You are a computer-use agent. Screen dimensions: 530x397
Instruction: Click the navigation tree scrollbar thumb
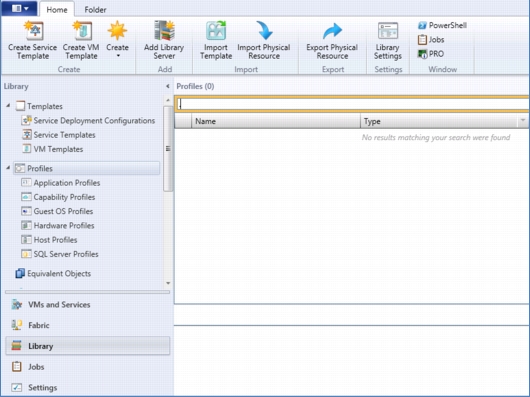168,149
